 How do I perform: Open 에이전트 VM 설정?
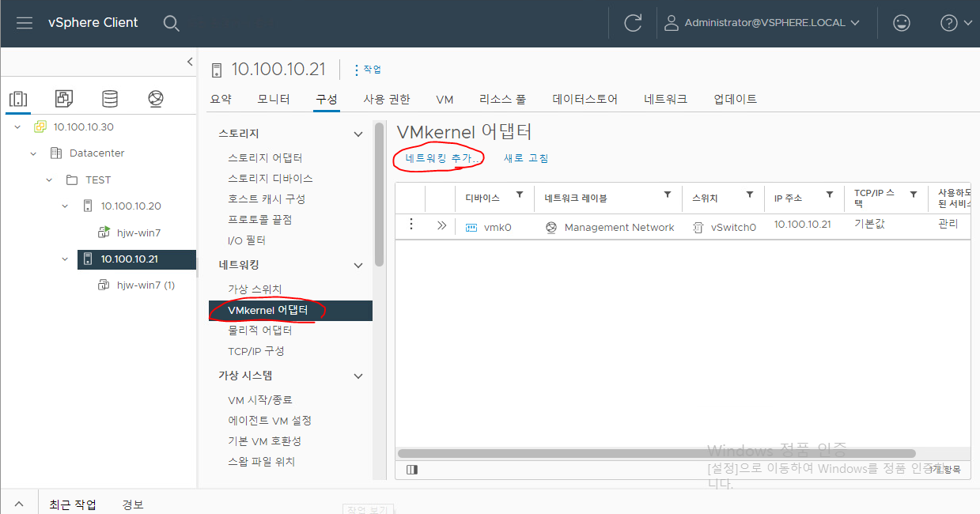[x=270, y=421]
